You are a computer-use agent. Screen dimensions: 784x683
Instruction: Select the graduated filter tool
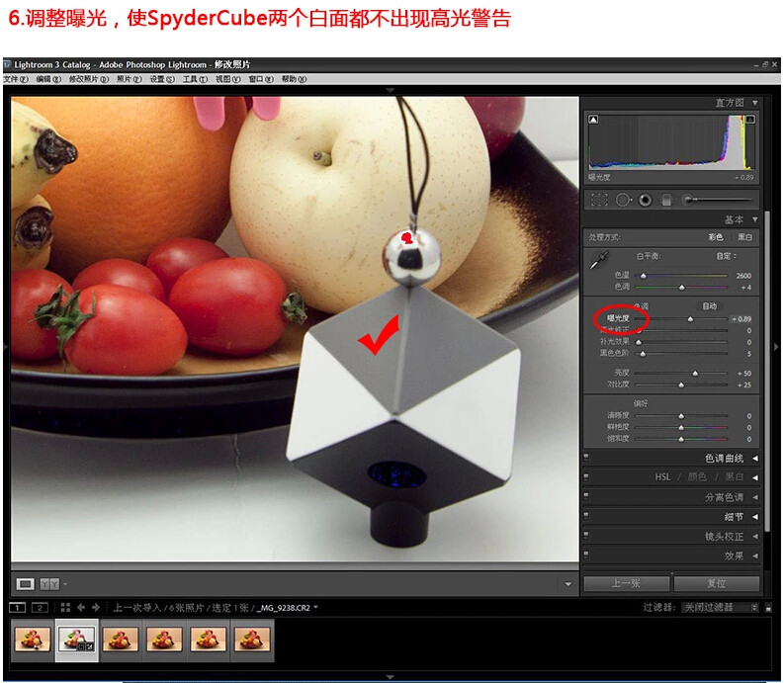[666, 200]
